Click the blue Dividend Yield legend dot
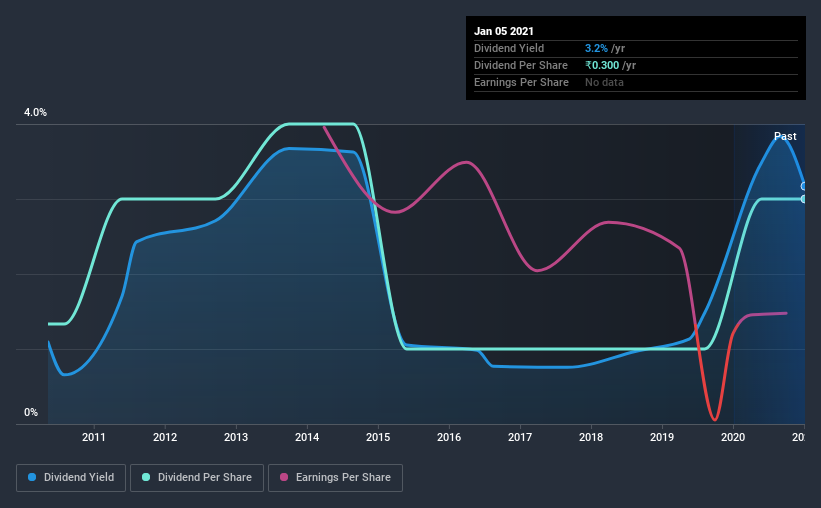 (x=32, y=477)
